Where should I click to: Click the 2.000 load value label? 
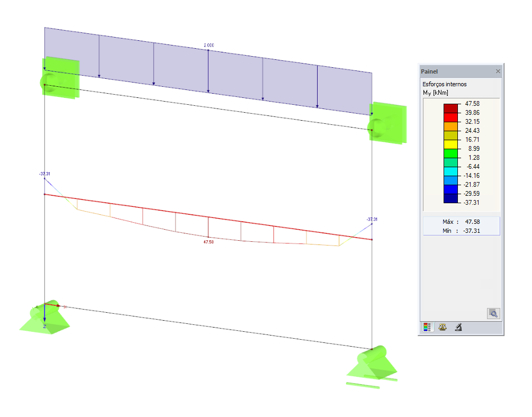coord(209,45)
